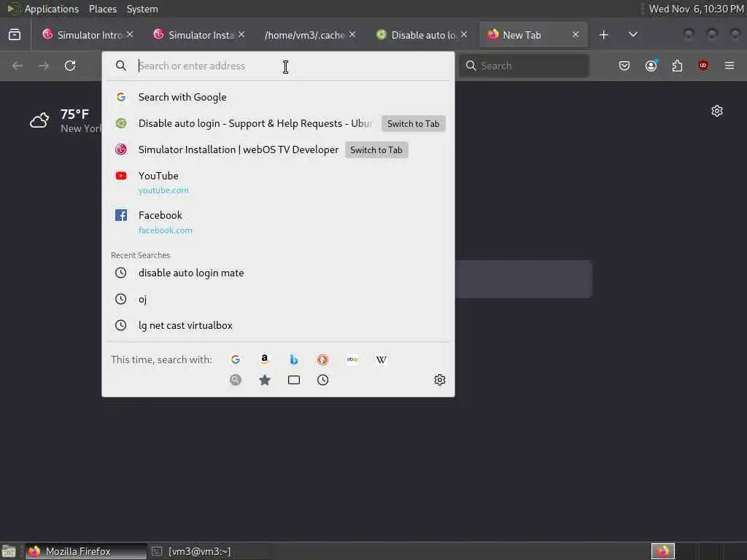The width and height of the screenshot is (747, 560).
Task: Open the Firefox hamburger menu
Action: (729, 65)
